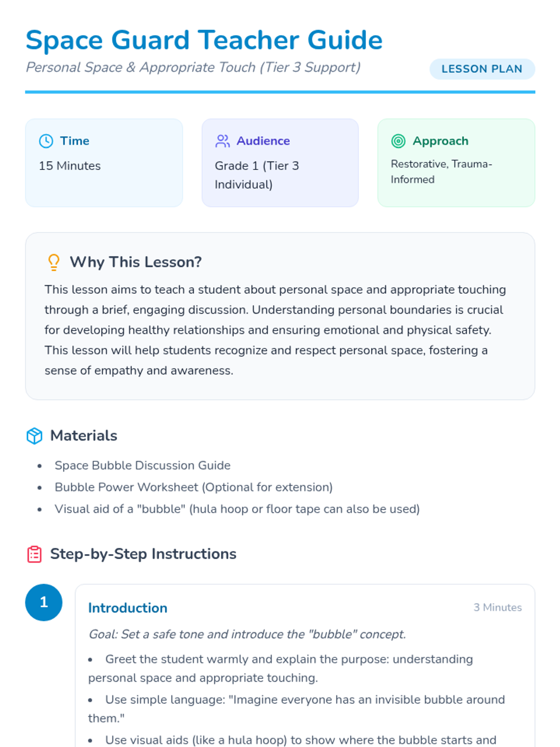Click Space Bubble Discussion Guide material item
Viewport: 560px width, 747px height.
(142, 465)
